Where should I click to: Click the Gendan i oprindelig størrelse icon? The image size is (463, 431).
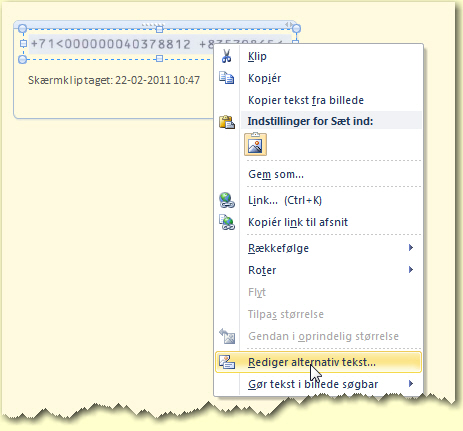pos(227,336)
